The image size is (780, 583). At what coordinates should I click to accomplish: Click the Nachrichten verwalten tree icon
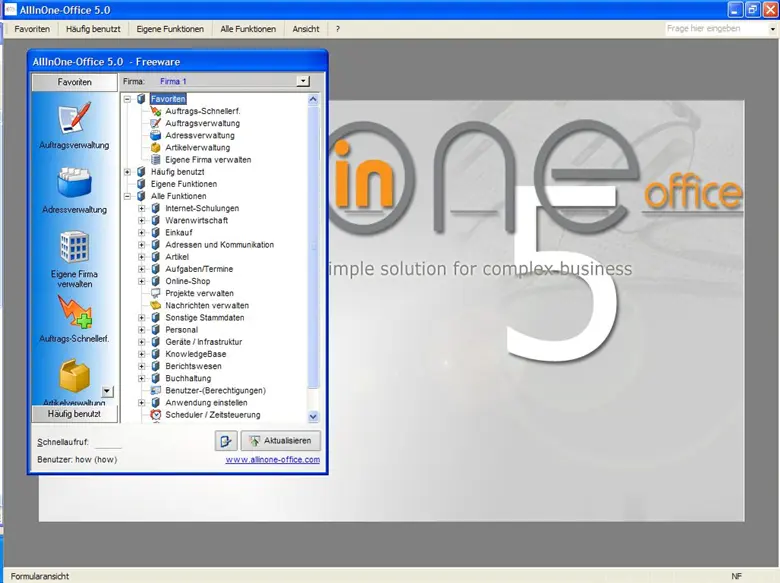click(x=156, y=305)
